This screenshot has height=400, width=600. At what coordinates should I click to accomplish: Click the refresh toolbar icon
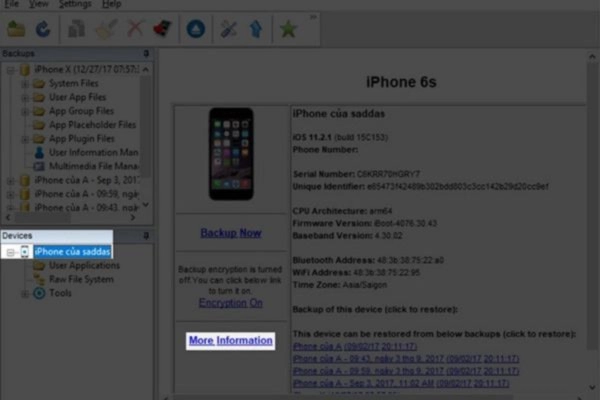tap(43, 29)
